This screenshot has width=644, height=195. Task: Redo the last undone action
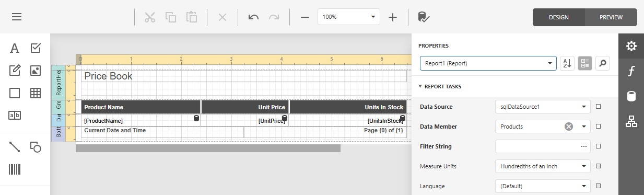click(274, 17)
